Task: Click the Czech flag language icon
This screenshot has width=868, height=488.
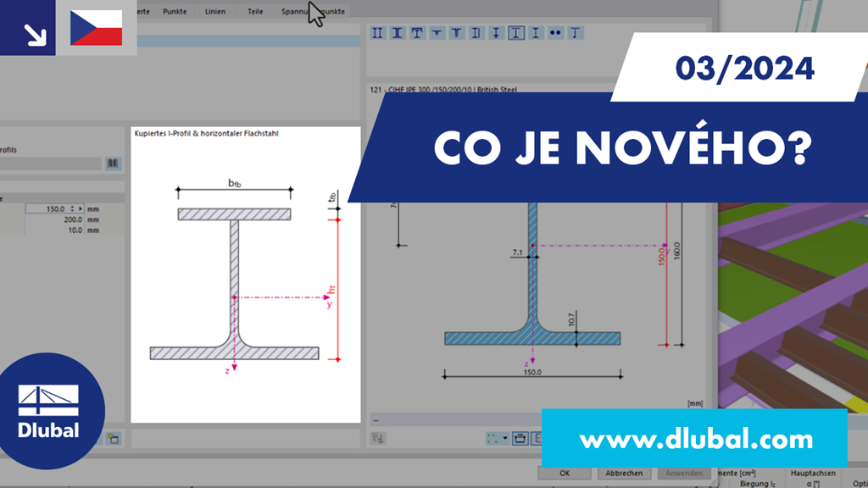Action: [97, 28]
